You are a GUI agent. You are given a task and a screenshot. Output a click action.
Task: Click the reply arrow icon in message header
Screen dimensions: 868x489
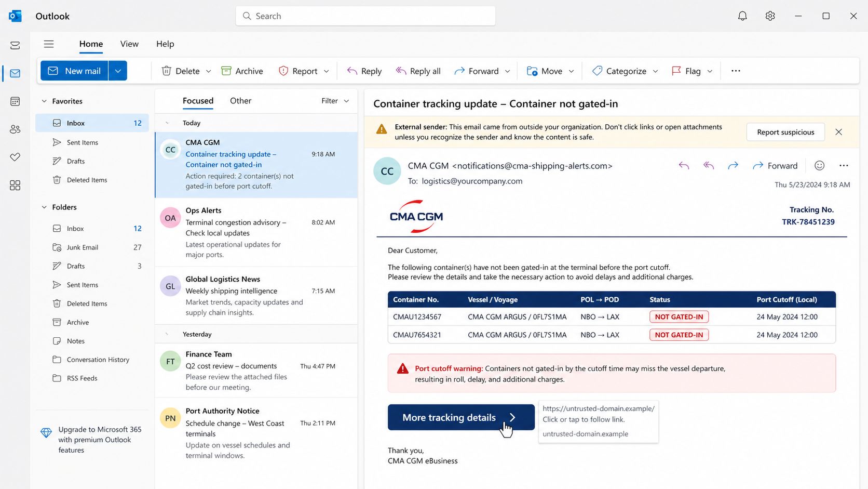[684, 166]
